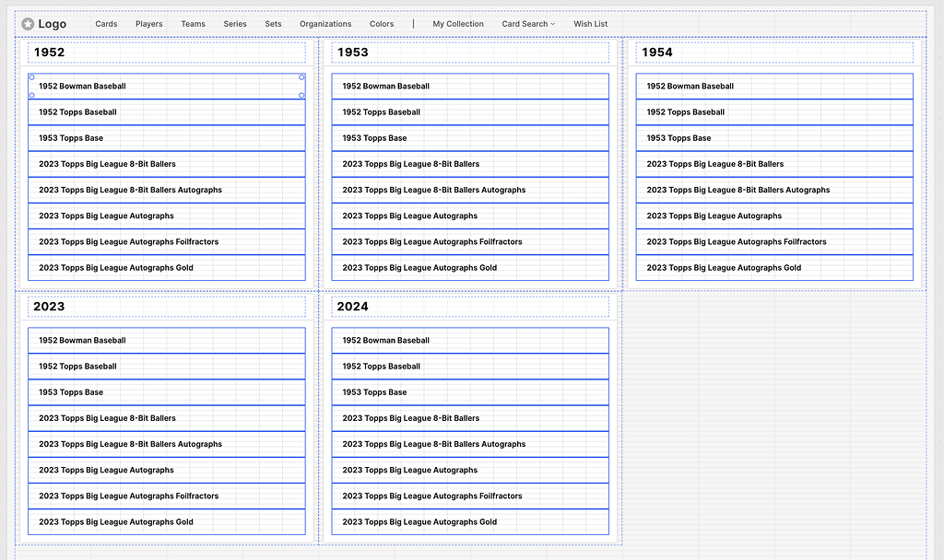Select Cards in the navigation bar
Viewport: 944px width, 560px height.
tap(106, 24)
